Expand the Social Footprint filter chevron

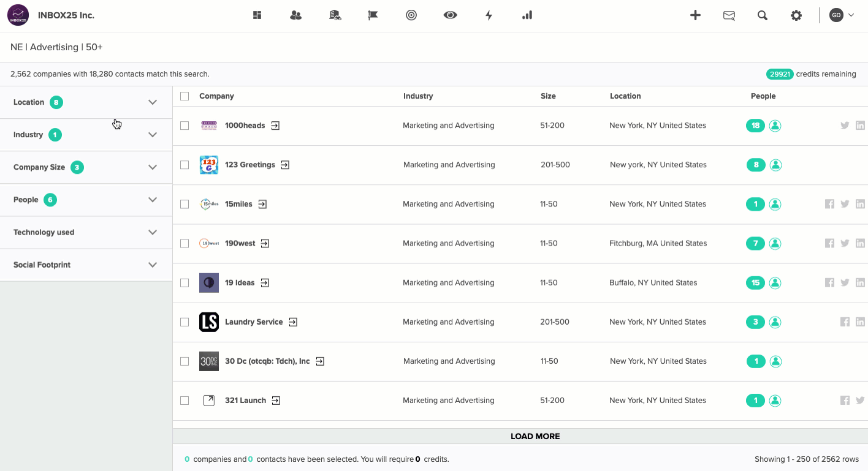[x=153, y=265]
